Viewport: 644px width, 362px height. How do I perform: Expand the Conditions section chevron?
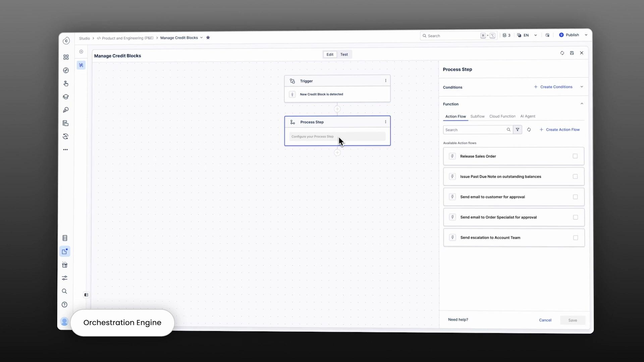pyautogui.click(x=582, y=87)
